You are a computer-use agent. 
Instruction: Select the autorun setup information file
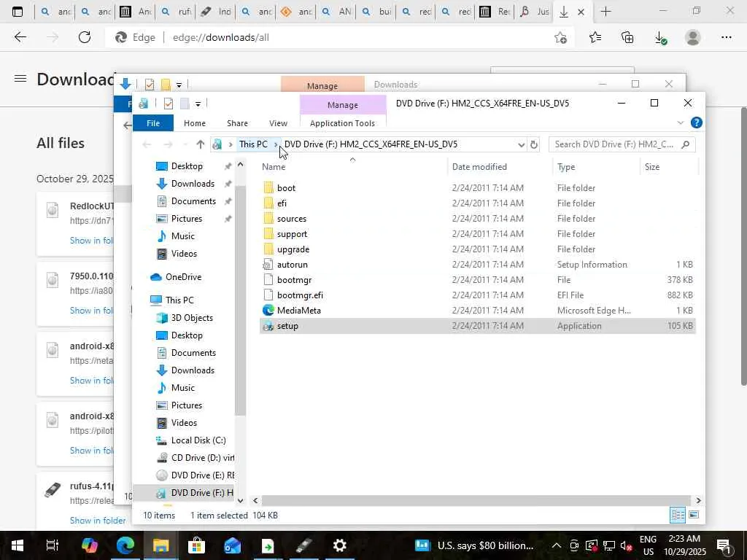pyautogui.click(x=292, y=264)
